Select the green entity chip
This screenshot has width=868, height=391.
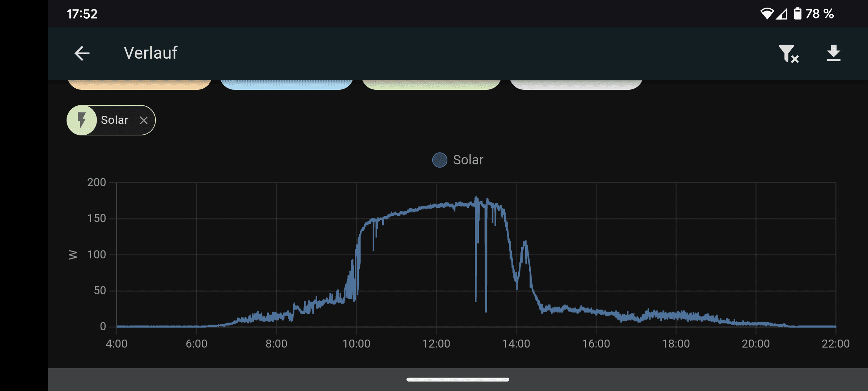coord(431,85)
